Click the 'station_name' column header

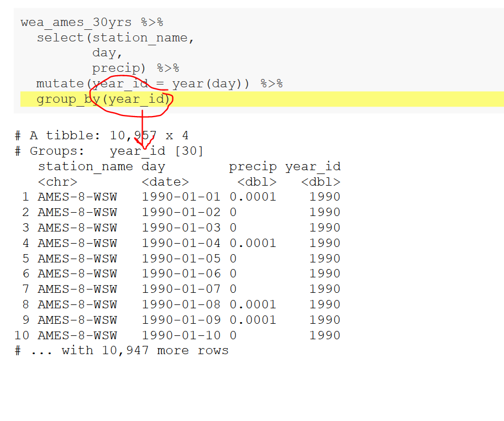click(x=86, y=166)
